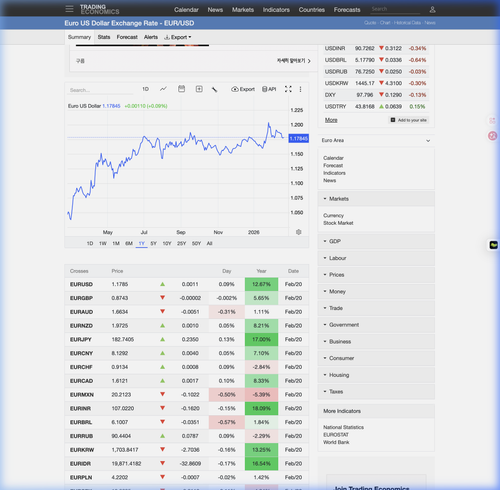The image size is (500, 490).
Task: Open the 1D interval dropdown in chart toolbar
Action: coord(145,89)
